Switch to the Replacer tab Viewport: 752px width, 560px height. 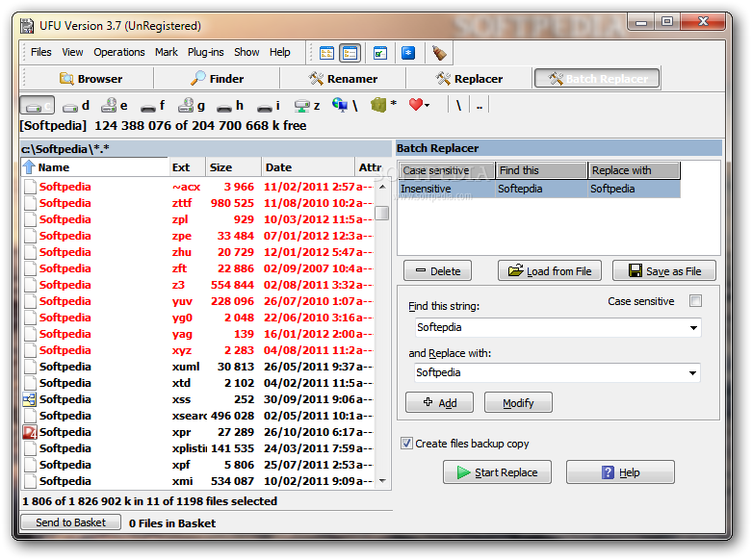[x=470, y=79]
